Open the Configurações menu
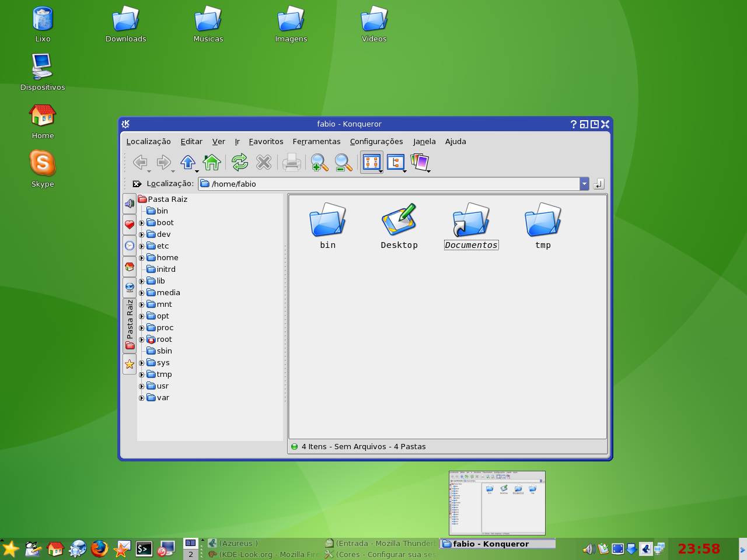 click(376, 141)
